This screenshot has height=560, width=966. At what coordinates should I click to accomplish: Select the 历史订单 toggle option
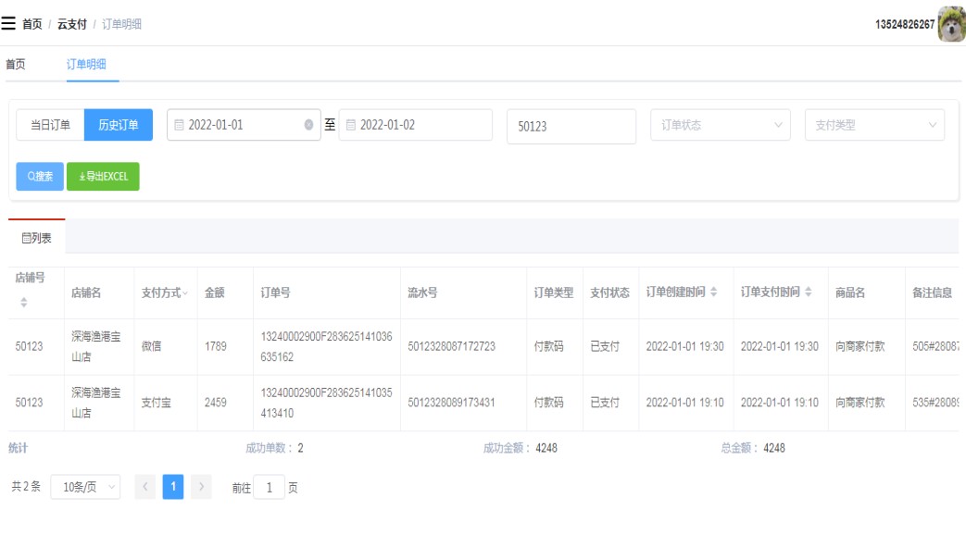click(119, 125)
